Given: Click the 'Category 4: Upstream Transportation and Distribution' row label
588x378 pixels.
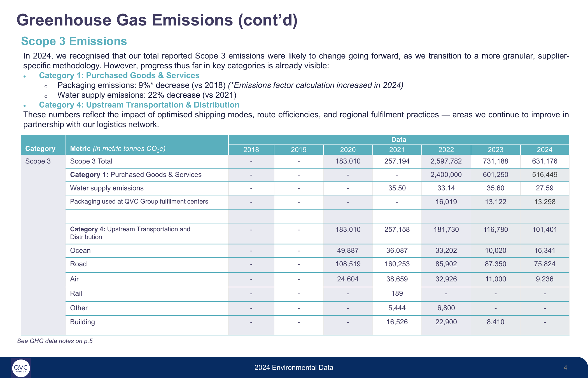Looking at the screenshot, I should (130, 233).
